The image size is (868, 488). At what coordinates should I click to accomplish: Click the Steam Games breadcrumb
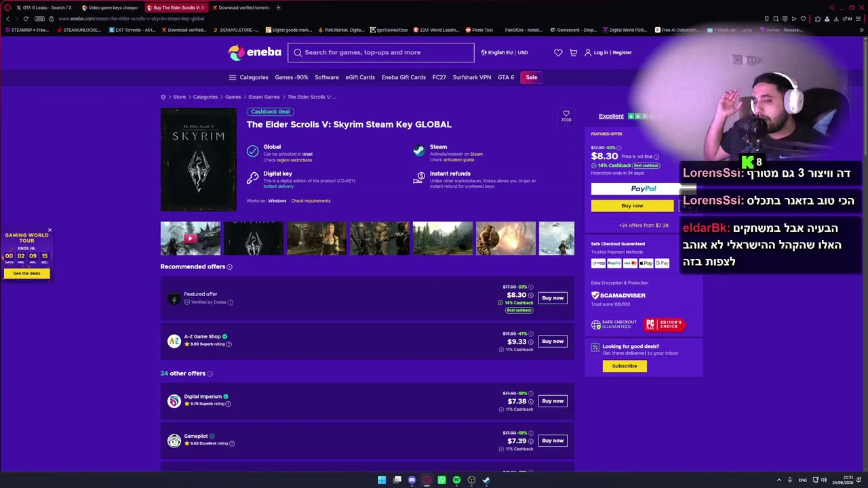pos(264,97)
